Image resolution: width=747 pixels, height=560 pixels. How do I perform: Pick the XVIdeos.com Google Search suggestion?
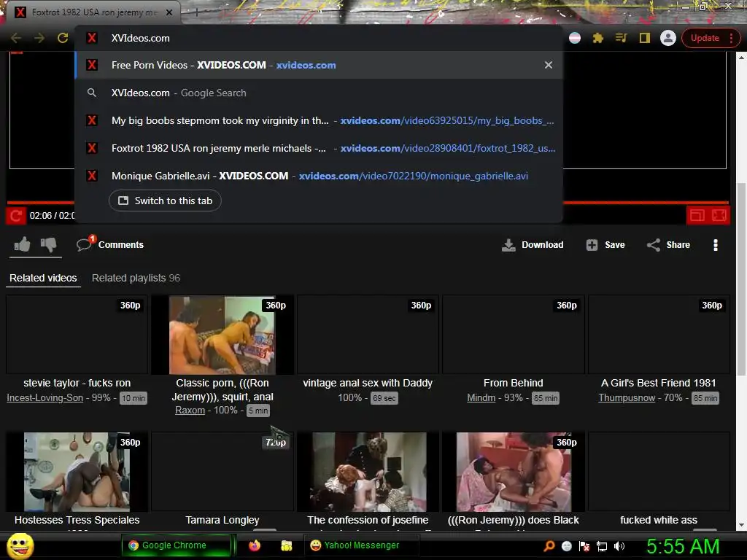[x=319, y=93]
